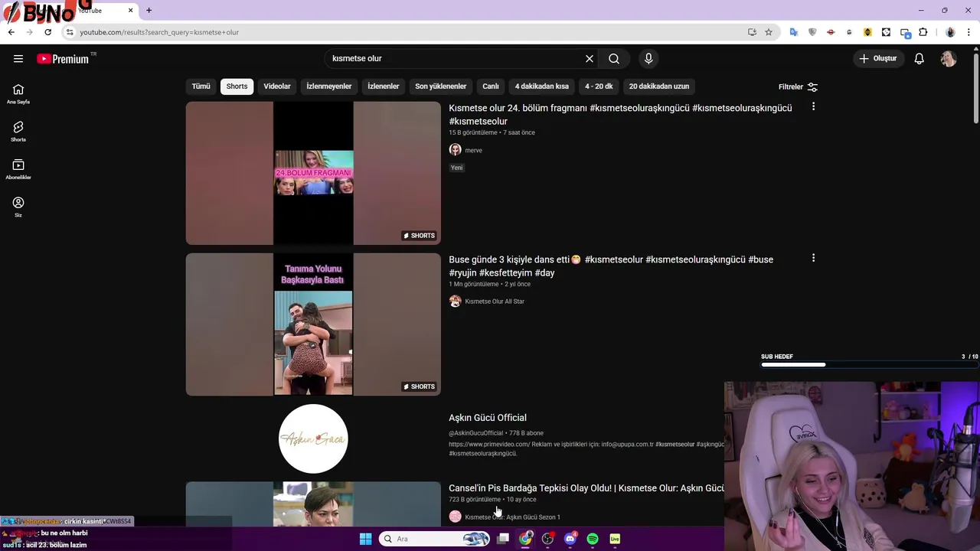Screen dimensions: 980x551
Task: Open the 24. bölüm fragmanı short thumbnail
Action: [x=313, y=173]
